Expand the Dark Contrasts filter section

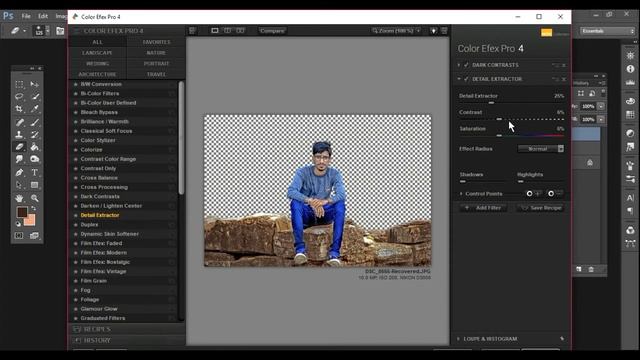coord(459,65)
